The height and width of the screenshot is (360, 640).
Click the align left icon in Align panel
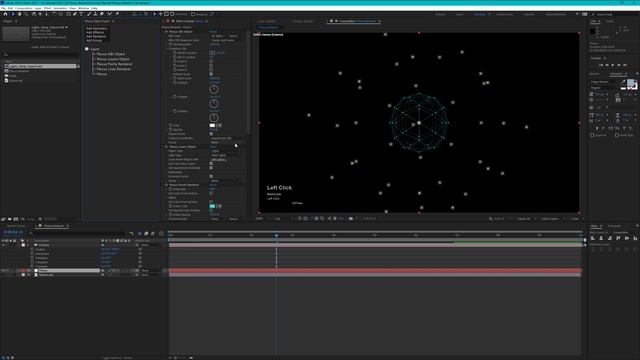coord(593,238)
